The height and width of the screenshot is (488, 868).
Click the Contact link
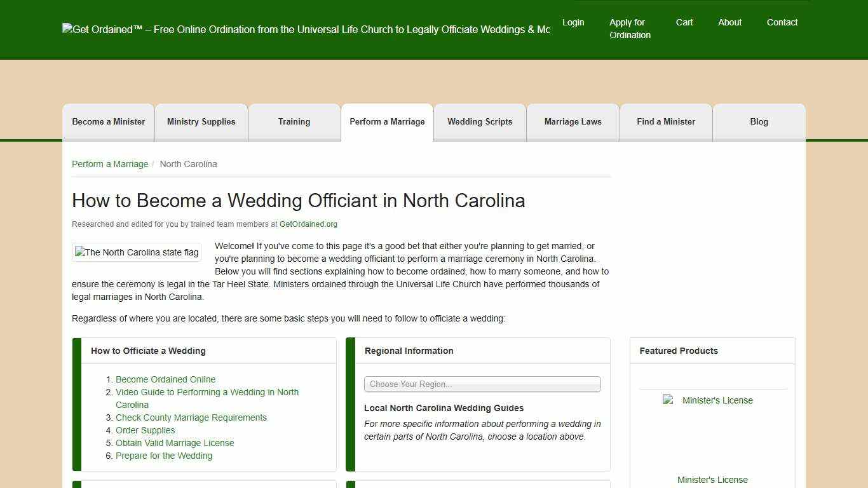click(x=782, y=22)
